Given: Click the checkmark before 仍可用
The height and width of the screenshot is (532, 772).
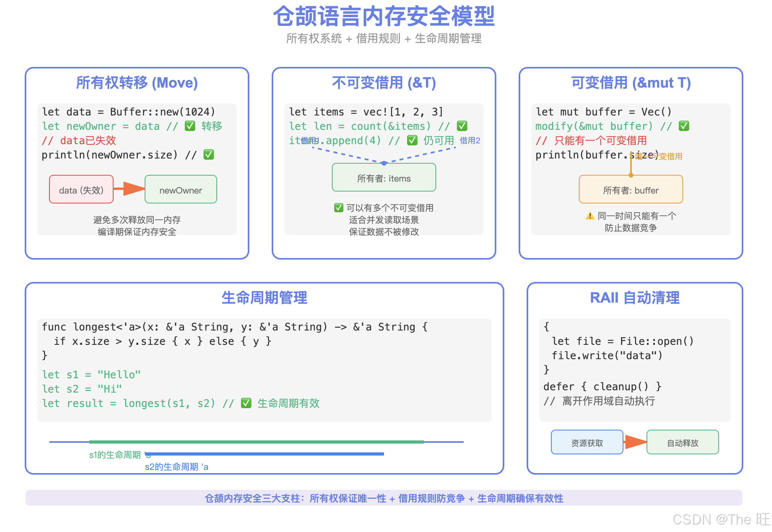Looking at the screenshot, I should tap(412, 140).
